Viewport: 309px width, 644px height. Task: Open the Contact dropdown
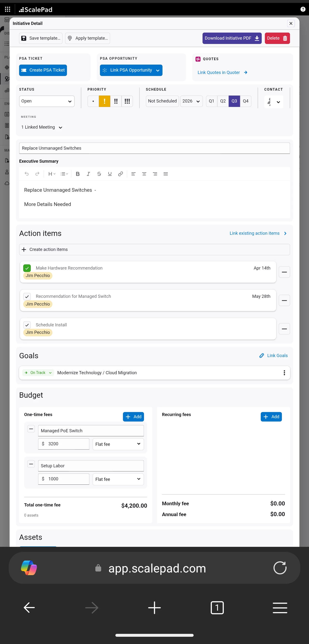274,102
